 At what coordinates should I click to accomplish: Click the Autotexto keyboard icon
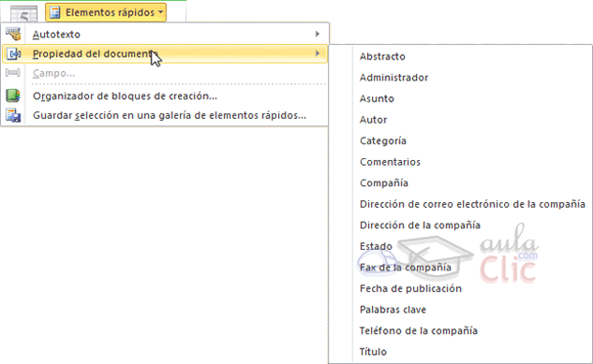tap(13, 34)
